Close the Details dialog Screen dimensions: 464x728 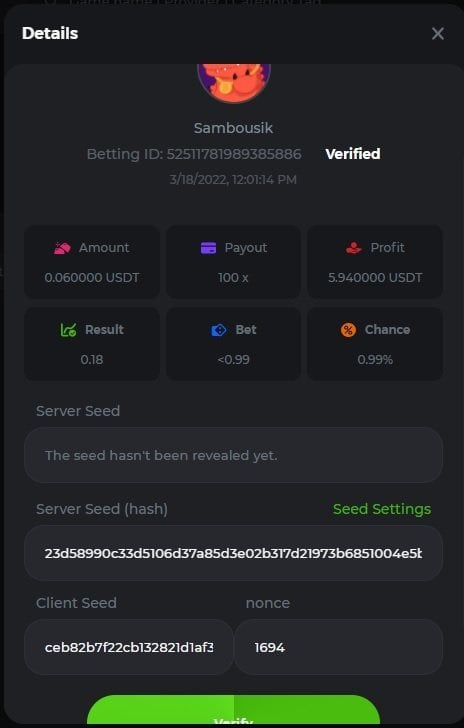click(438, 33)
